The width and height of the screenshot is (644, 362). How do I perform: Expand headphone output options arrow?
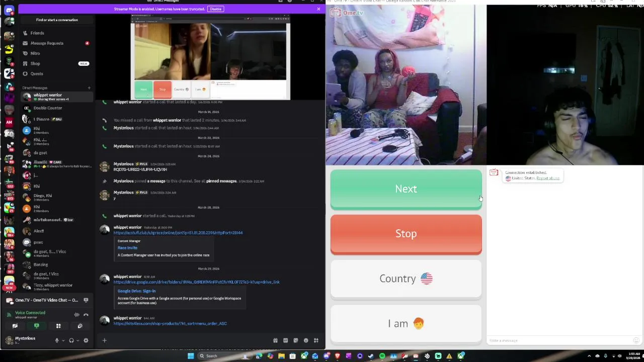pos(78,340)
